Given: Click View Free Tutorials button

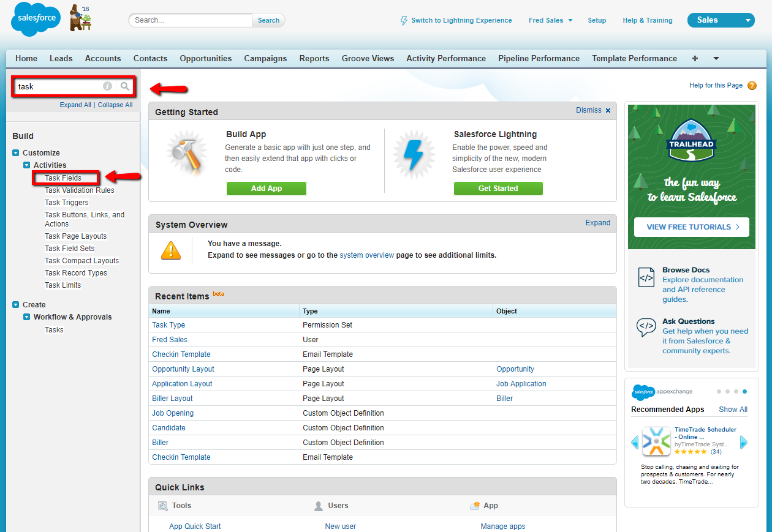Looking at the screenshot, I should click(691, 227).
